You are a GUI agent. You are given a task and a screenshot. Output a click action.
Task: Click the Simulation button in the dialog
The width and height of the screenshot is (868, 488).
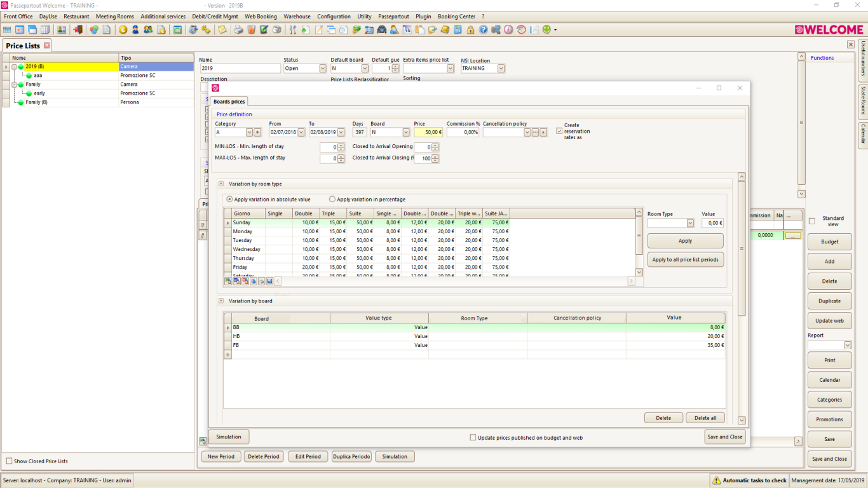point(229,437)
